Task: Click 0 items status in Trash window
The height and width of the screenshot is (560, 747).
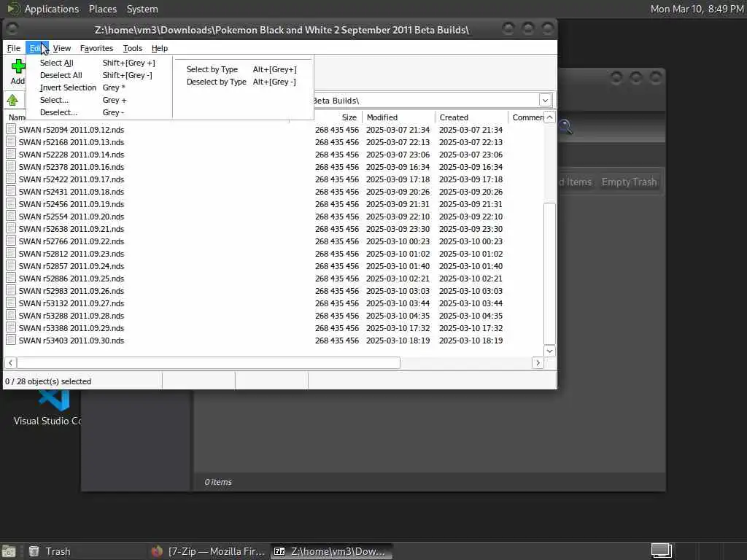Action: (x=218, y=482)
